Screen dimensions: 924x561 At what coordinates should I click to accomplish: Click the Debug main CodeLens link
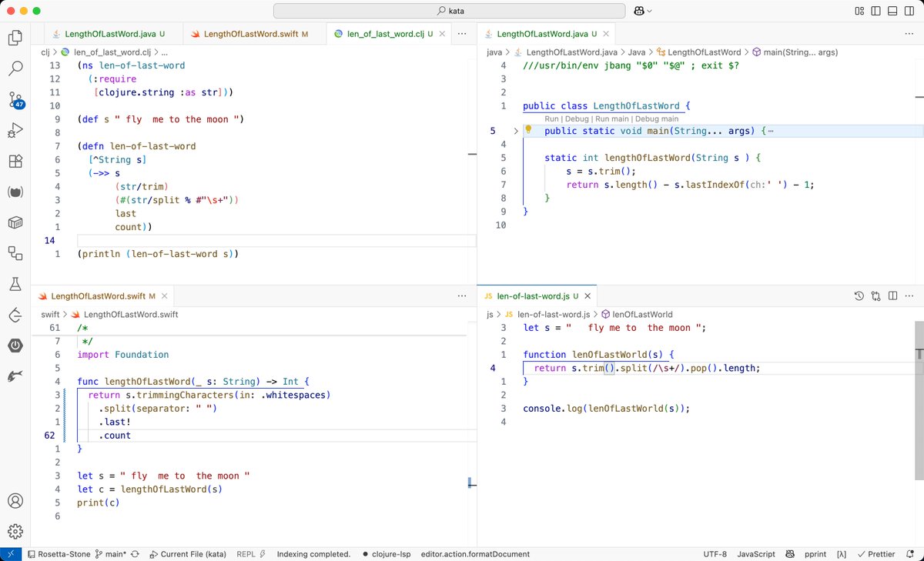tap(657, 119)
